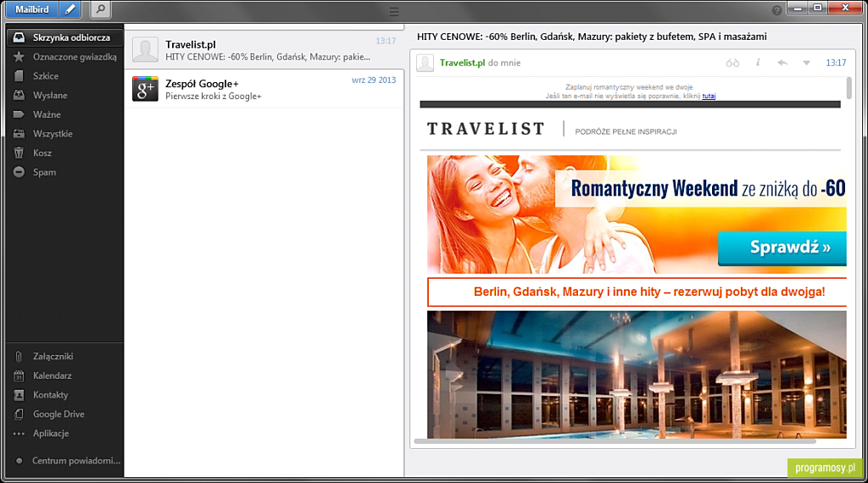
Task: Open Skrzynka odbiorcza folder
Action: coord(64,37)
